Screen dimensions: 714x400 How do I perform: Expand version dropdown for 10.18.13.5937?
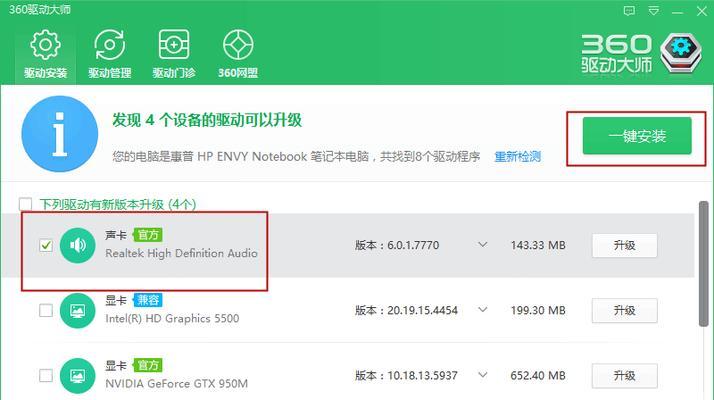(483, 375)
